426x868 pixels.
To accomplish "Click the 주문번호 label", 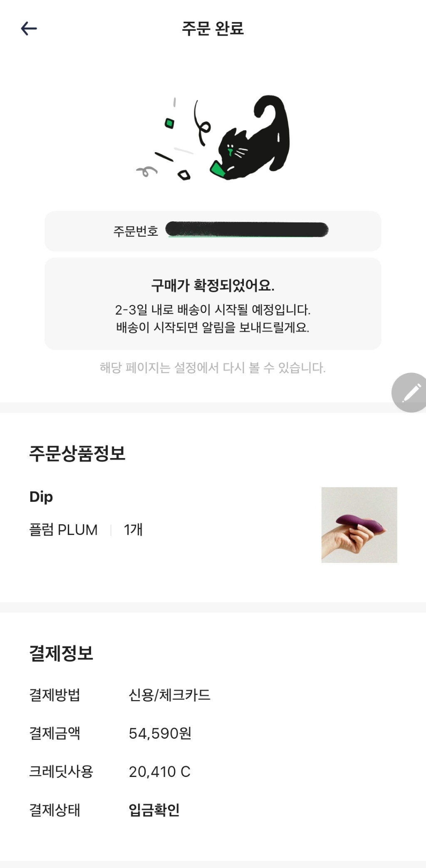I will [x=136, y=231].
